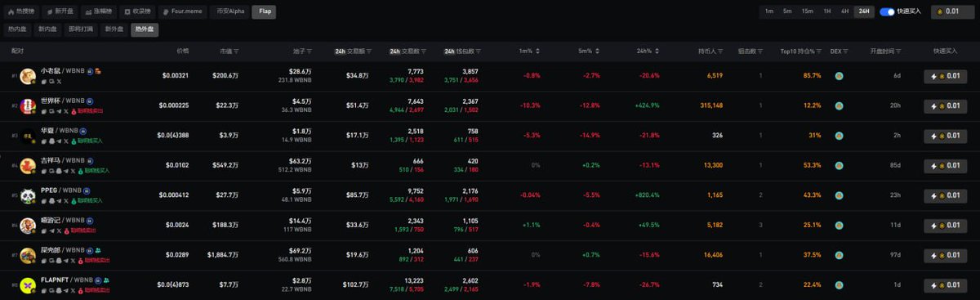Quick buy 0.01 for 屎壳郎
Image resolution: width=980 pixels, height=300 pixels.
945,255
